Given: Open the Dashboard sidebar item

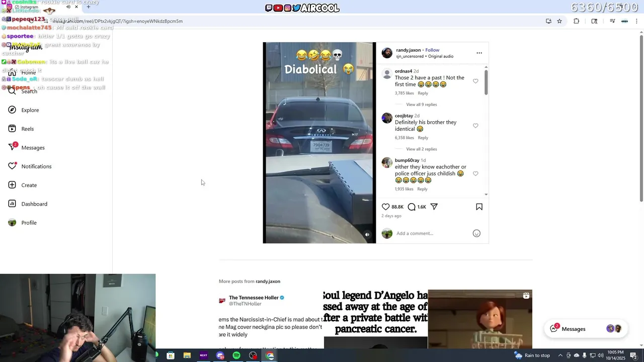Looking at the screenshot, I should click(28, 204).
